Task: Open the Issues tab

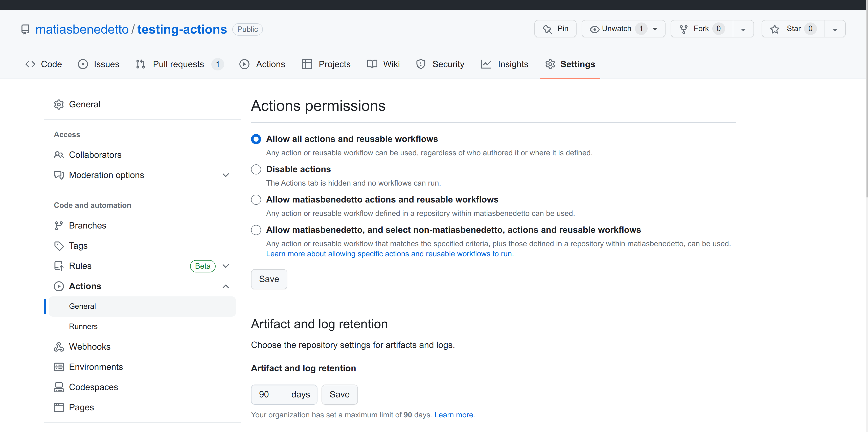Action: click(98, 64)
